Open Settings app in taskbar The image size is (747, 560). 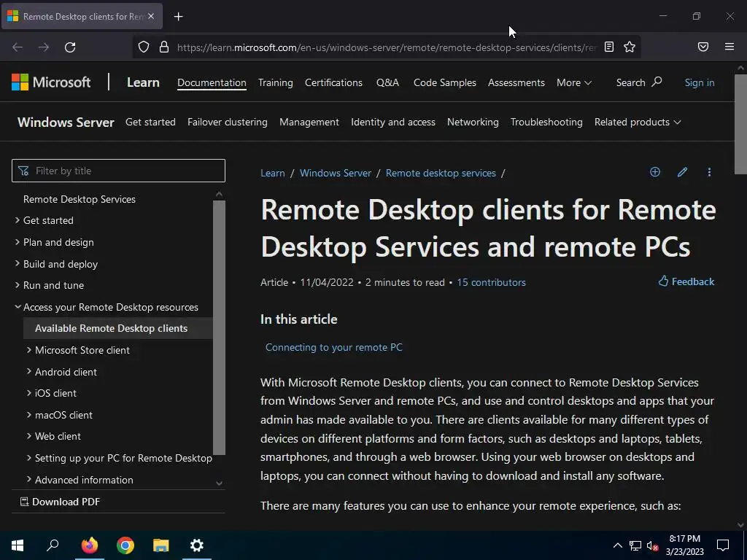click(197, 545)
